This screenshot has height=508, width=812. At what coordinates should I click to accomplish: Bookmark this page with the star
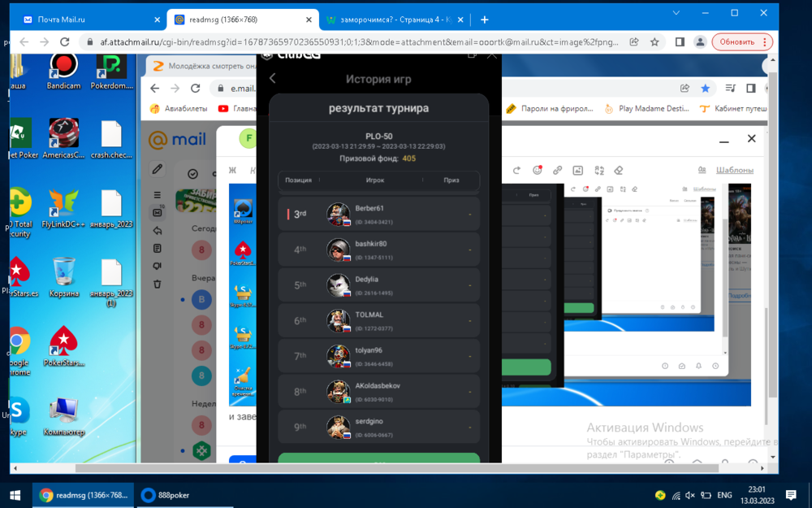click(654, 42)
